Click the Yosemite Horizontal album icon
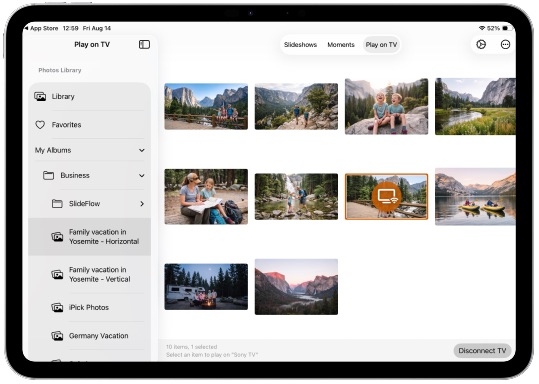The height and width of the screenshot is (384, 539). coord(57,237)
